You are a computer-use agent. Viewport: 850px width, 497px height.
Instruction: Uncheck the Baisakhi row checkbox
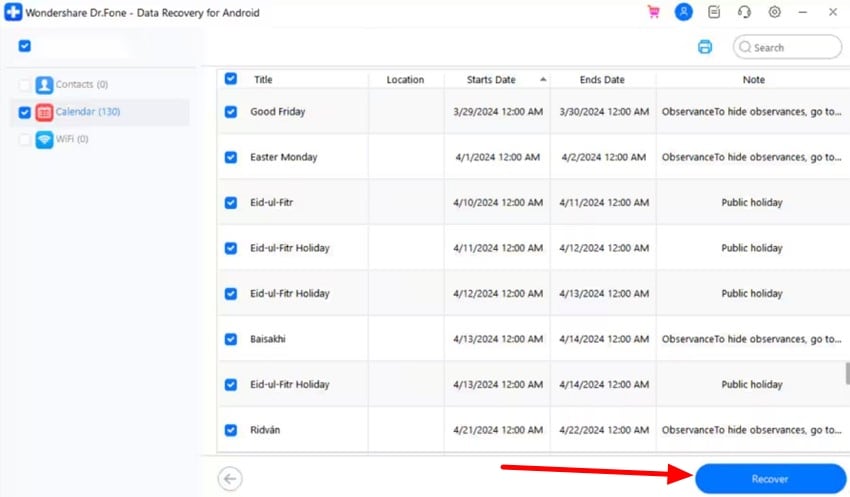point(230,339)
